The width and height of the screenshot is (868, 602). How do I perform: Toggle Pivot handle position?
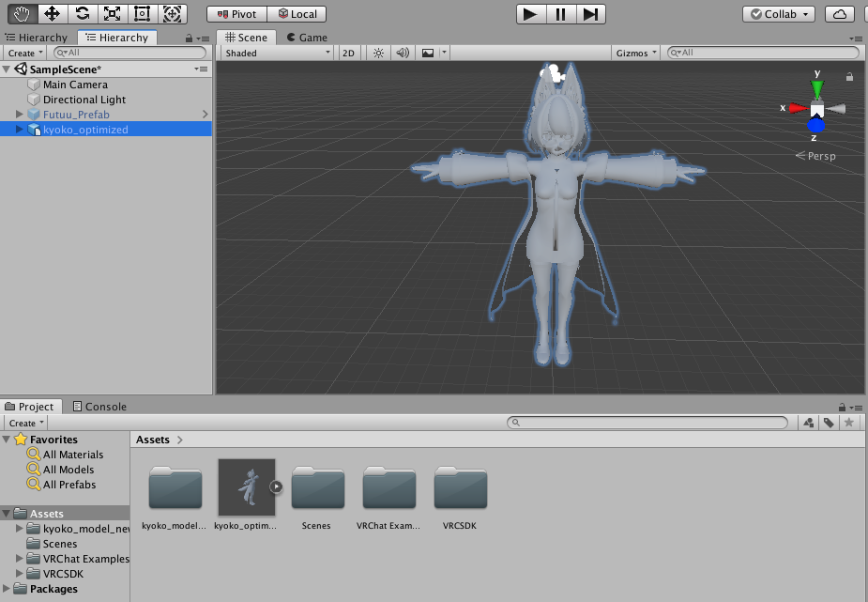click(x=236, y=14)
